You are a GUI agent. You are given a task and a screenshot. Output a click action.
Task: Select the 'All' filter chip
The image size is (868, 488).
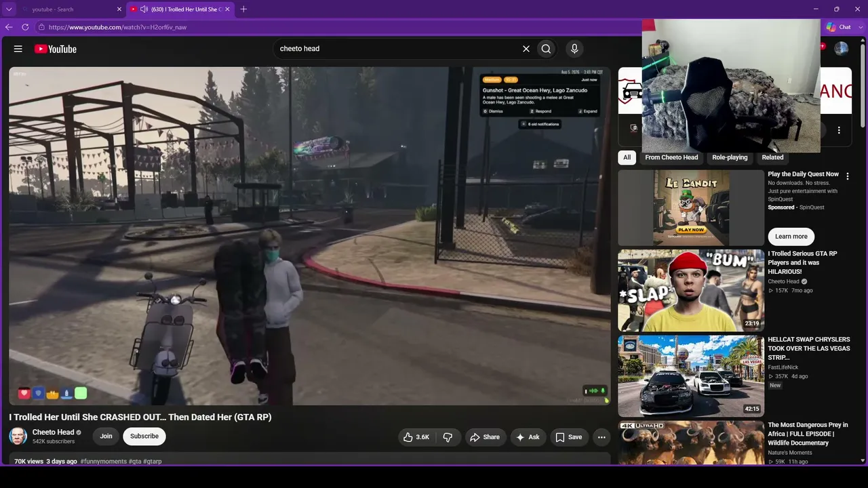[x=627, y=157]
